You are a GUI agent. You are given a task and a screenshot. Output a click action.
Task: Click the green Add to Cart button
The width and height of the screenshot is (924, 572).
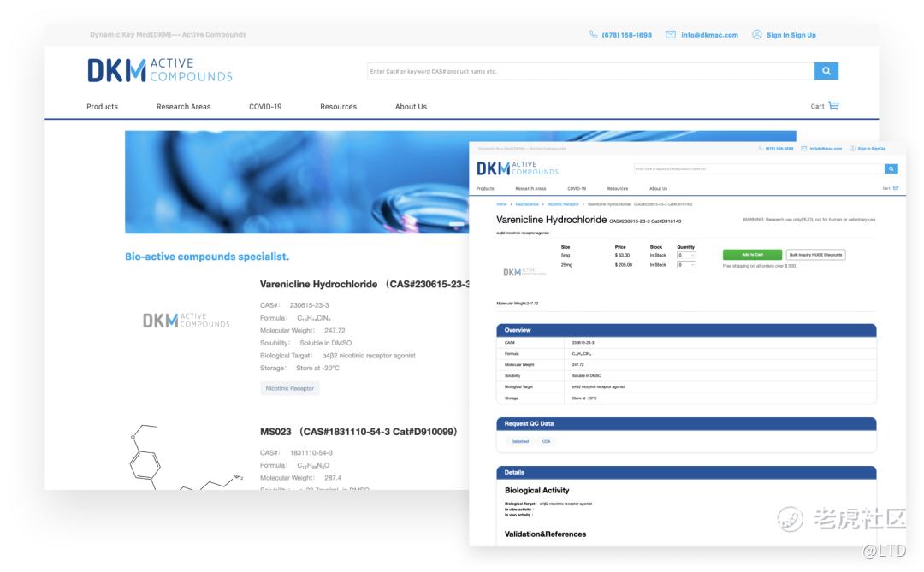(753, 255)
